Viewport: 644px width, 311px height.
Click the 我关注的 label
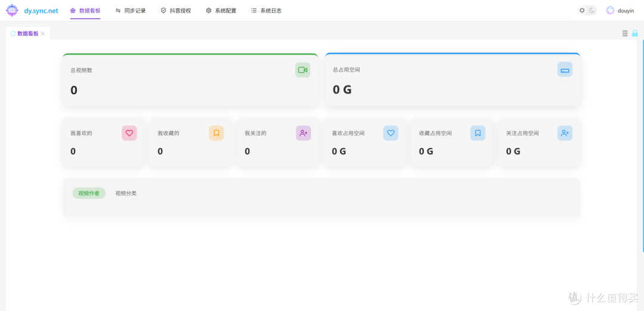(x=255, y=133)
